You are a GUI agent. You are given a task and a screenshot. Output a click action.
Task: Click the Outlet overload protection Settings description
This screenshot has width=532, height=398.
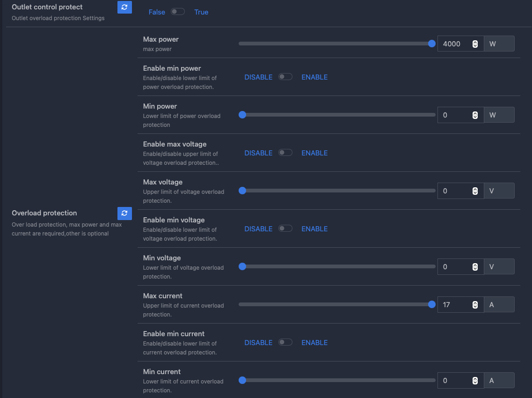pos(58,18)
